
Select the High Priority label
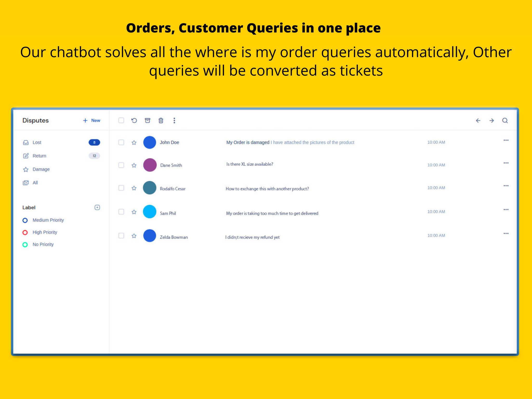pyautogui.click(x=45, y=232)
